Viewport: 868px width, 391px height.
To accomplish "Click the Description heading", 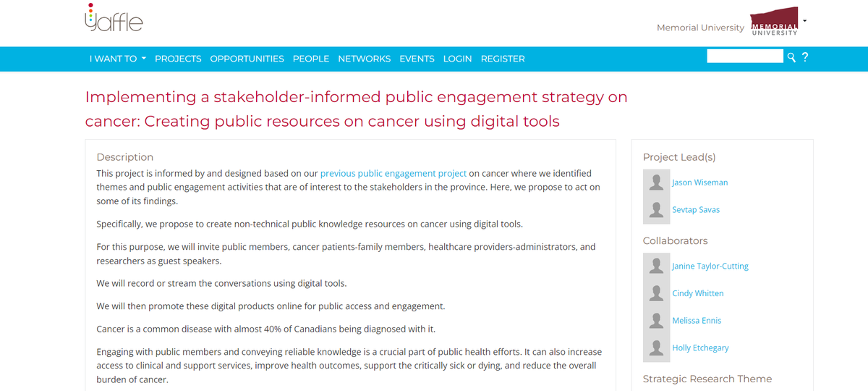I will pyautogui.click(x=125, y=157).
